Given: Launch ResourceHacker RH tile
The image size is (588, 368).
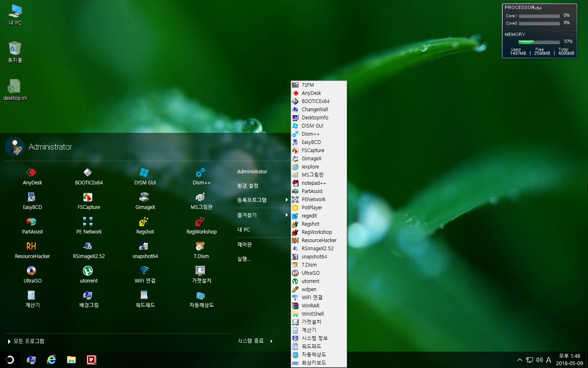Looking at the screenshot, I should [x=32, y=250].
